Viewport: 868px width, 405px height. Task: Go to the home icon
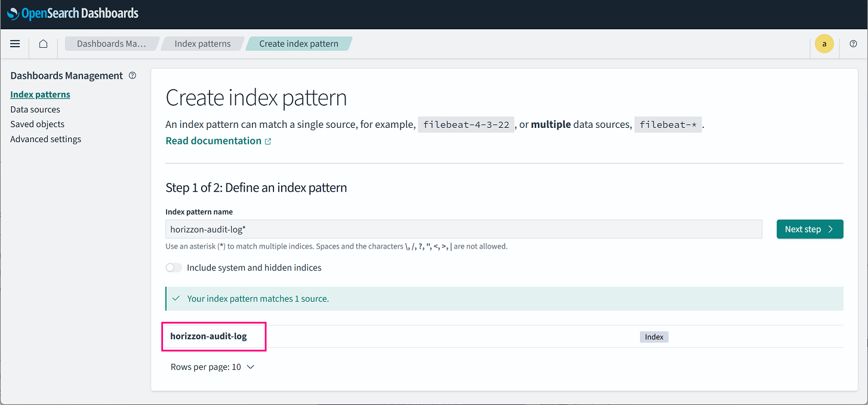[43, 44]
